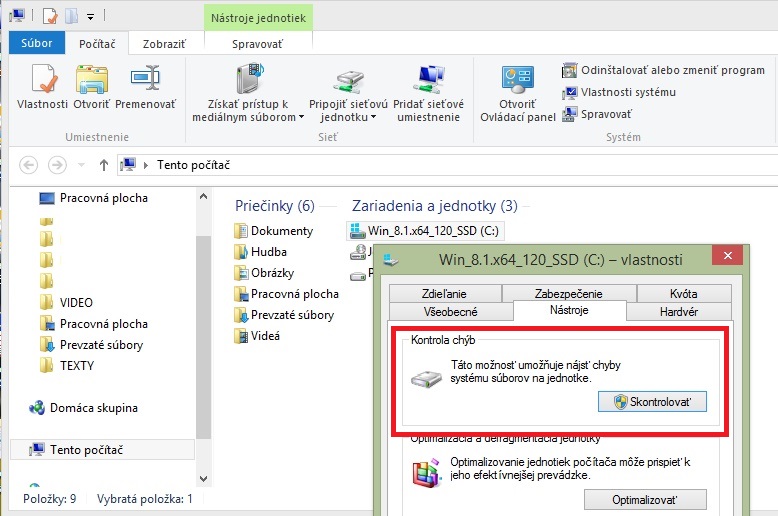The image size is (778, 516).
Task: Switch to the Počítač ribbon tab
Action: click(97, 44)
